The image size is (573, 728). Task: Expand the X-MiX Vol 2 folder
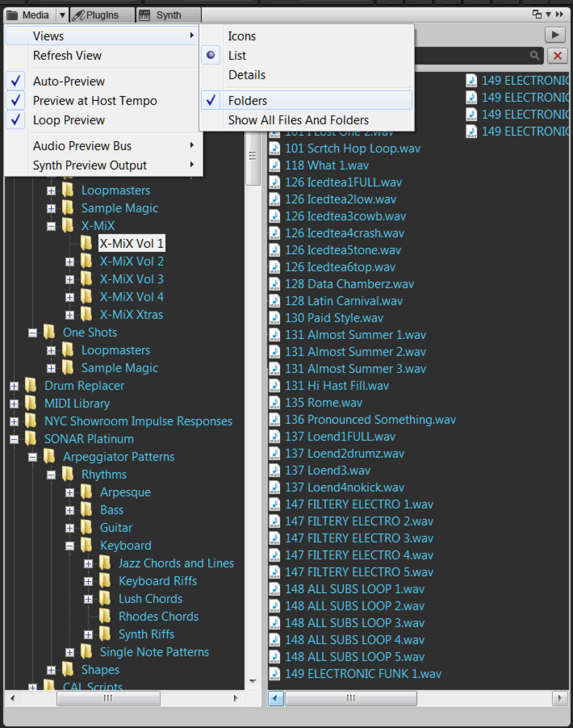[x=70, y=262]
